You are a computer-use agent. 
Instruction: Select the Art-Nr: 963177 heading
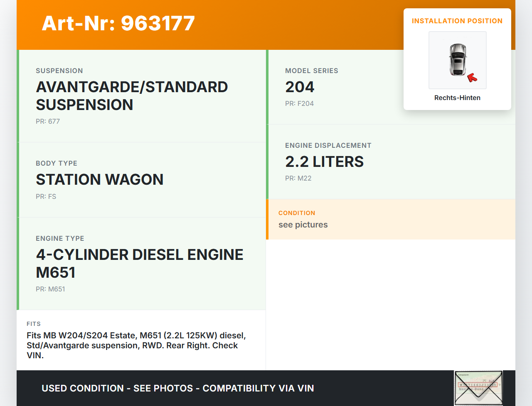click(118, 23)
